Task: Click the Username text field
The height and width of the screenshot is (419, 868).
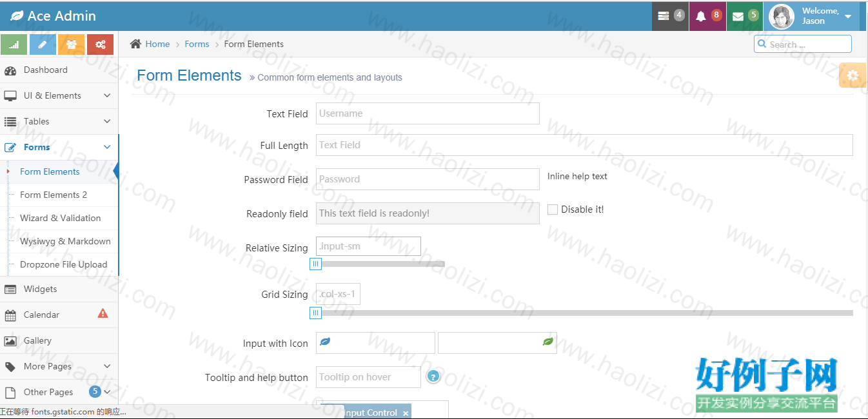Action: 428,113
